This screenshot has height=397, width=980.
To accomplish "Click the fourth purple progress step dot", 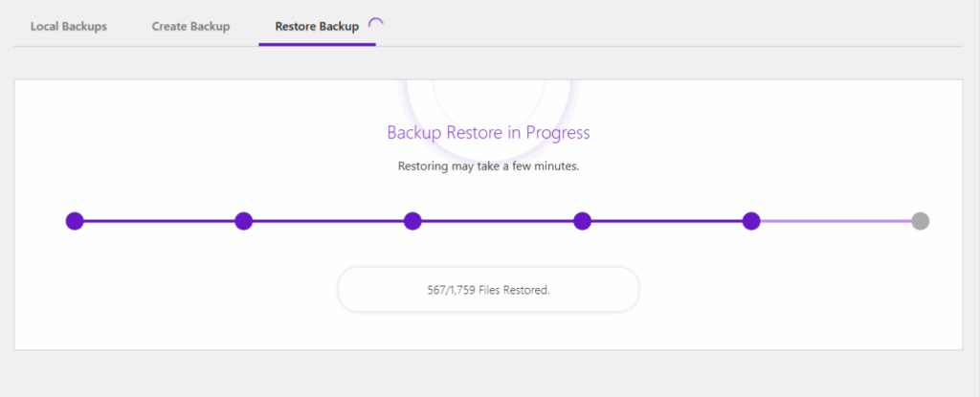I will click(582, 221).
